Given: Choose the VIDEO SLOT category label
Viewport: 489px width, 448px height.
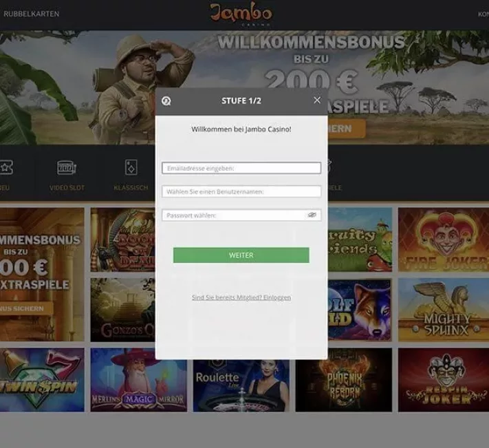Looking at the screenshot, I should (x=67, y=188).
